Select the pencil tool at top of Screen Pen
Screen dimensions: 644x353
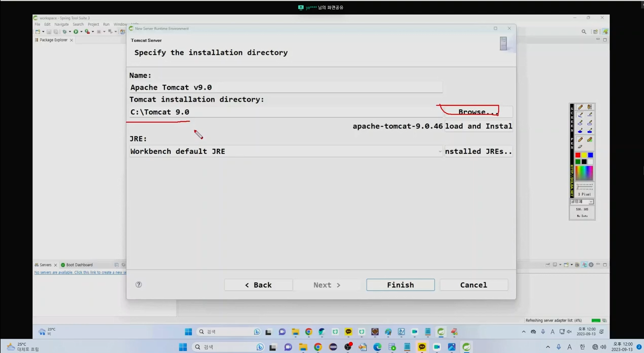click(x=580, y=107)
